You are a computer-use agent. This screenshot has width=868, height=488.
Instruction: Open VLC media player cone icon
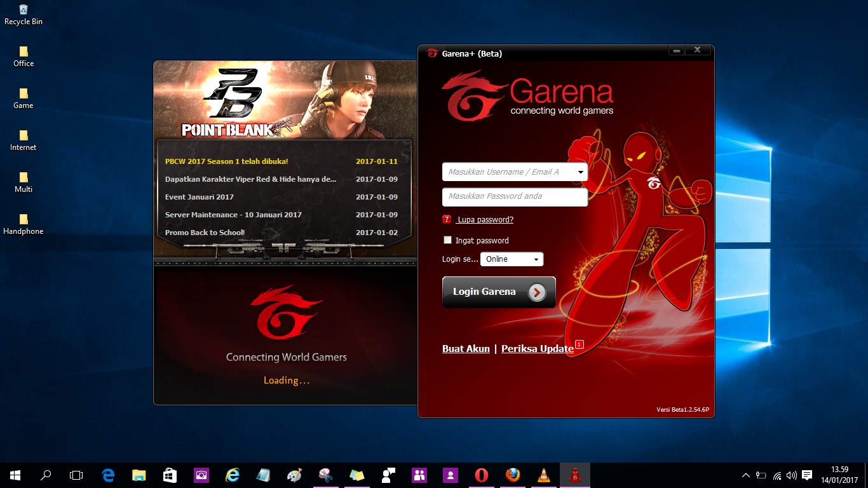click(543, 475)
